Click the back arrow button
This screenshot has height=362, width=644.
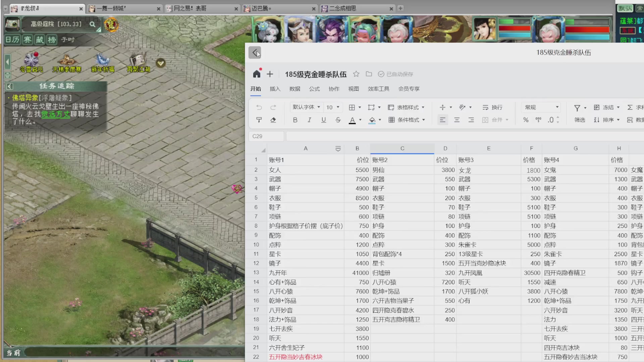(x=255, y=53)
